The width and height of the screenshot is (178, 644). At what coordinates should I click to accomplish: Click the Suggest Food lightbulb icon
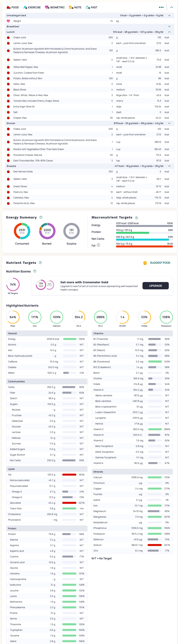[x=145, y=263]
